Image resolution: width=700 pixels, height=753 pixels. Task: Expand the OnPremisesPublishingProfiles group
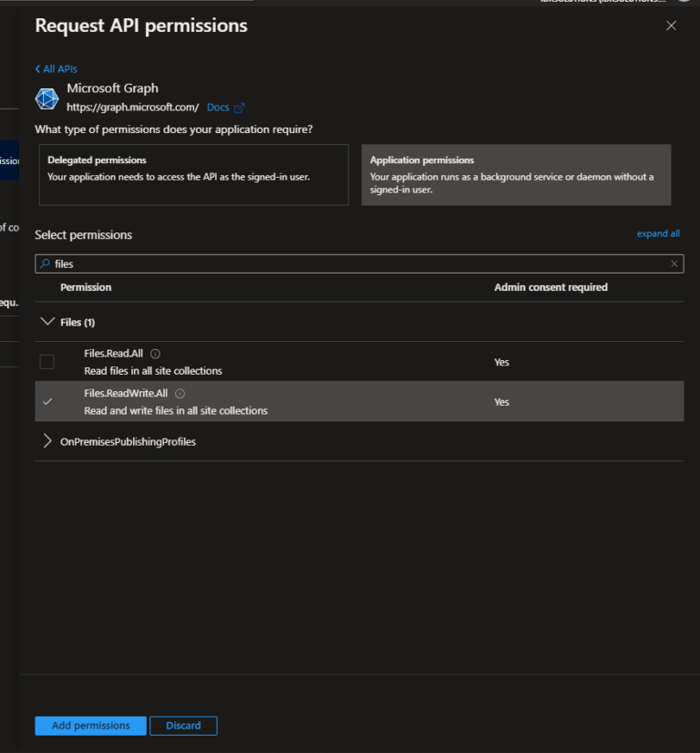pyautogui.click(x=47, y=441)
